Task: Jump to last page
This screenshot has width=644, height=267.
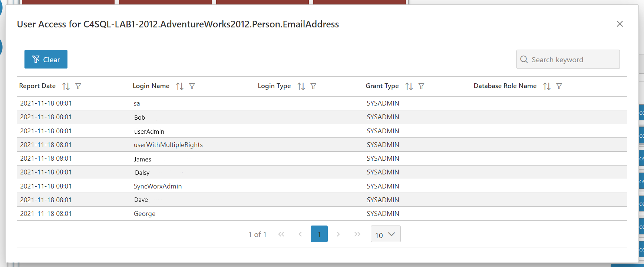Action: coord(357,234)
